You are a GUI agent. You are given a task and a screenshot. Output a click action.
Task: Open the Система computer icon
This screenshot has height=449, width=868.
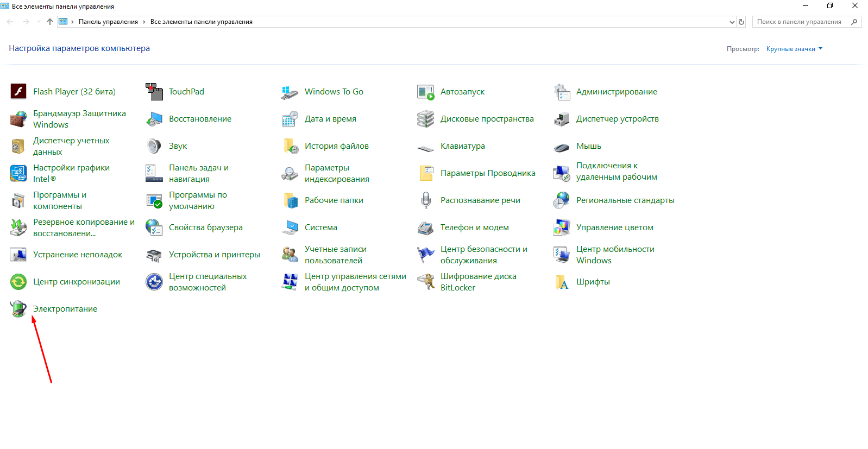click(290, 227)
